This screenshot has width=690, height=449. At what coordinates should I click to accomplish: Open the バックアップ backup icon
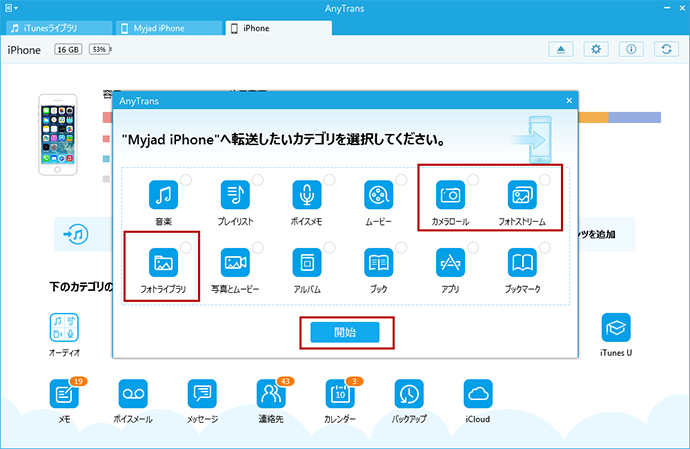pos(409,394)
